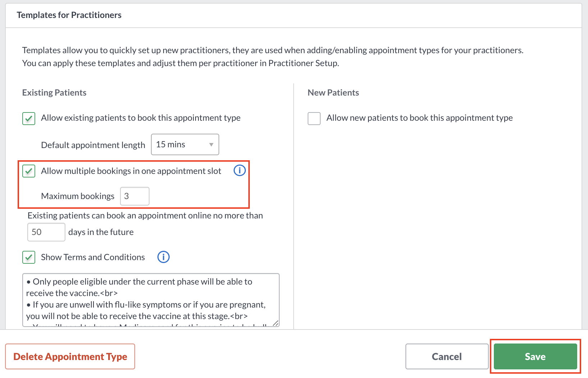Enable allow new patients to book checkbox

pyautogui.click(x=314, y=118)
